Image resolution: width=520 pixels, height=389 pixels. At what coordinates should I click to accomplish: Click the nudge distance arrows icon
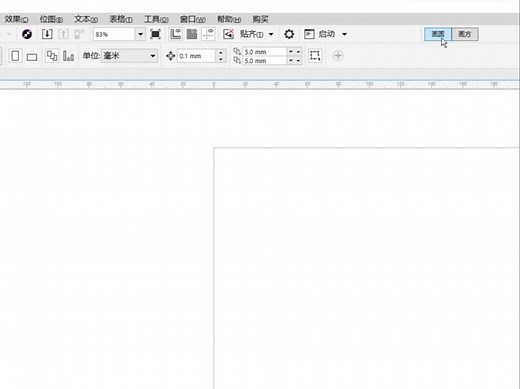click(x=170, y=56)
